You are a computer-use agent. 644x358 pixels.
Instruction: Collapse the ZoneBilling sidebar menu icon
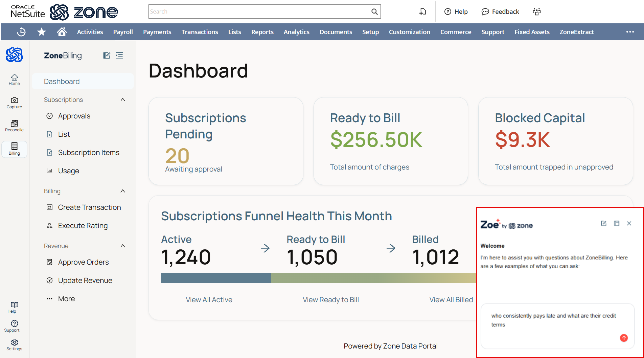click(x=119, y=55)
